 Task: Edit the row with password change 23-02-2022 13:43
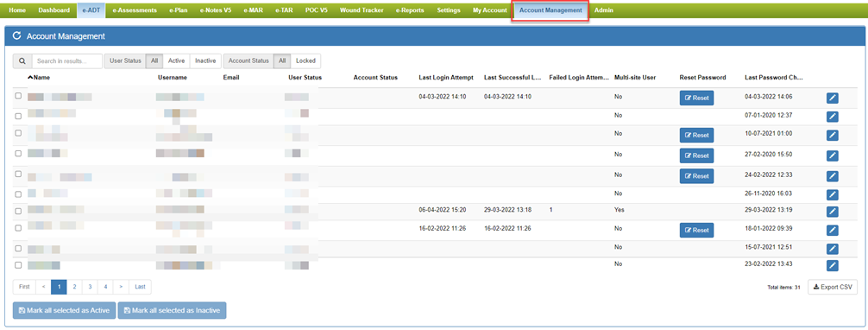tap(833, 266)
